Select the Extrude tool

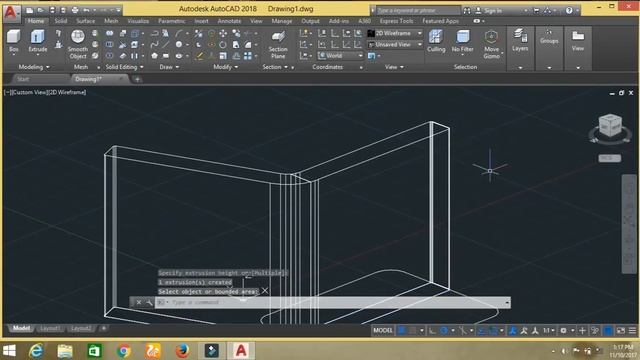coord(38,40)
